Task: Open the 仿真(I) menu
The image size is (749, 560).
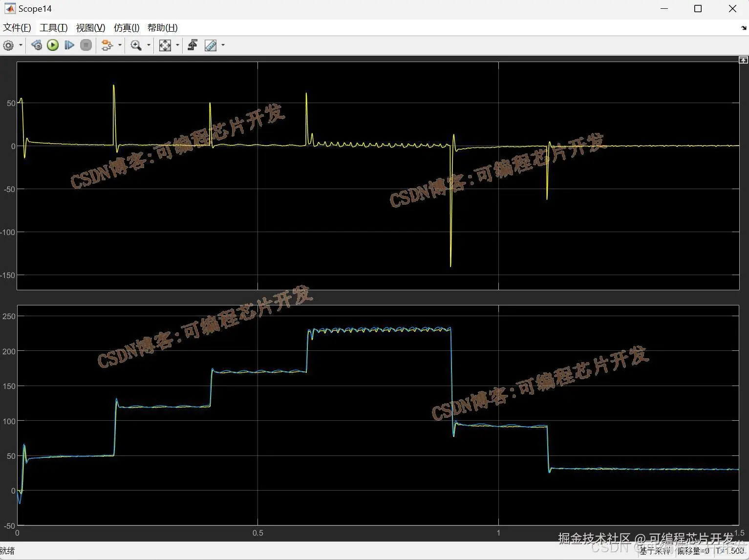Action: click(127, 28)
